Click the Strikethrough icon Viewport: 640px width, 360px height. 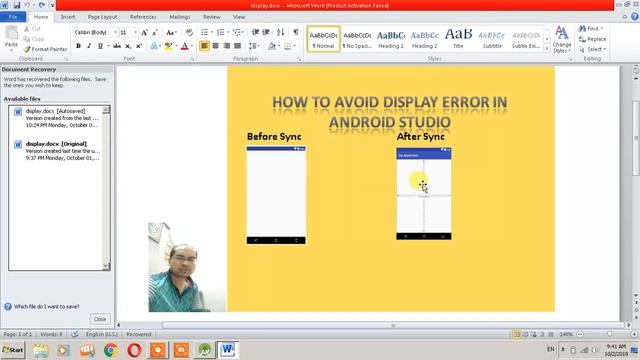117,46
